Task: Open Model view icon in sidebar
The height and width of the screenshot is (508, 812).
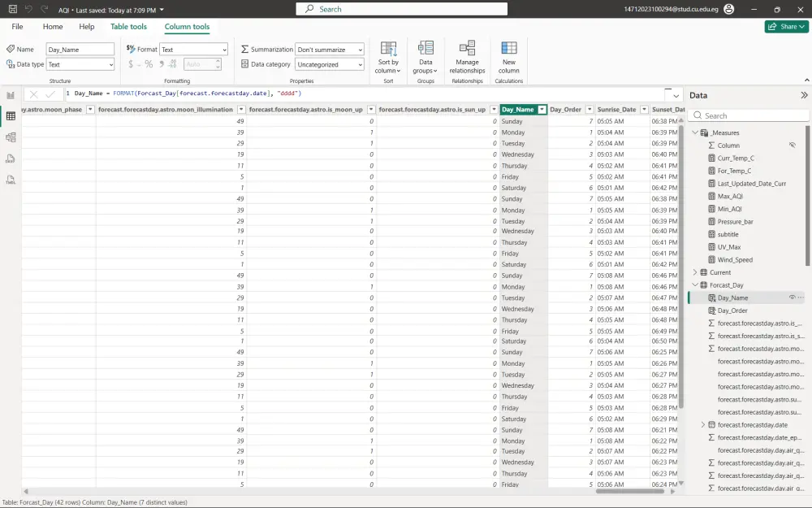Action: [11, 137]
